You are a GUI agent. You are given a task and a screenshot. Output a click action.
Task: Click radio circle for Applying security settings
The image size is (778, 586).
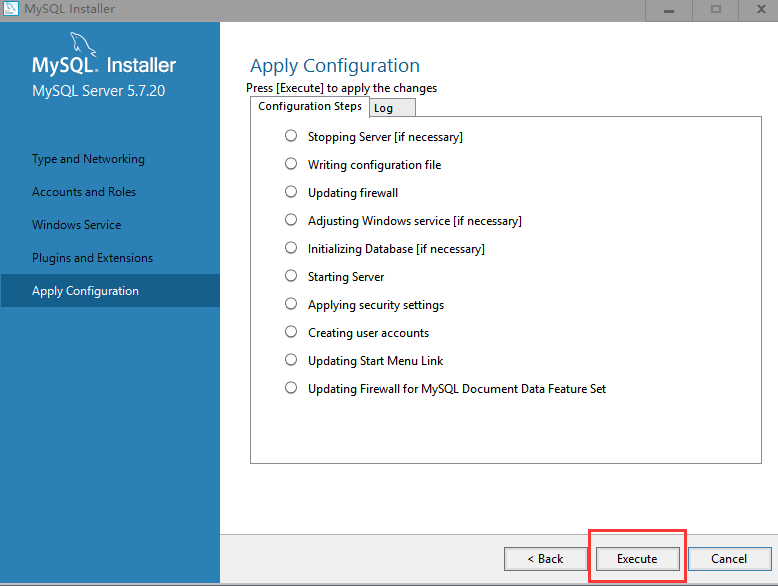click(291, 304)
